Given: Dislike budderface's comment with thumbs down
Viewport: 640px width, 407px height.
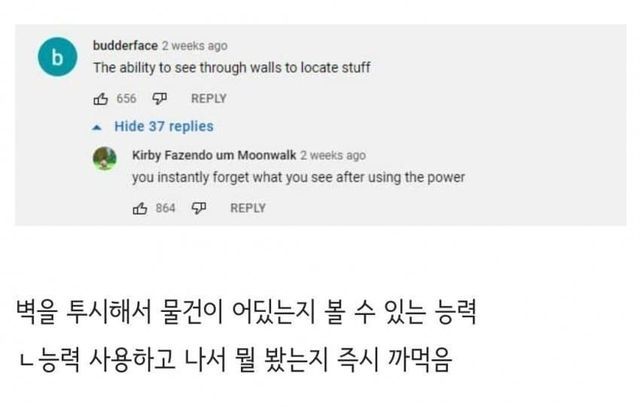Looking at the screenshot, I should [158, 98].
